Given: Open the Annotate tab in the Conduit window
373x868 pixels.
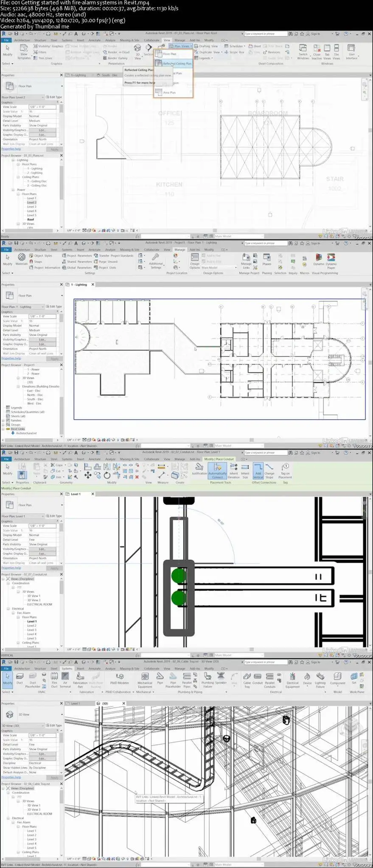Looking at the screenshot, I should (94, 459).
